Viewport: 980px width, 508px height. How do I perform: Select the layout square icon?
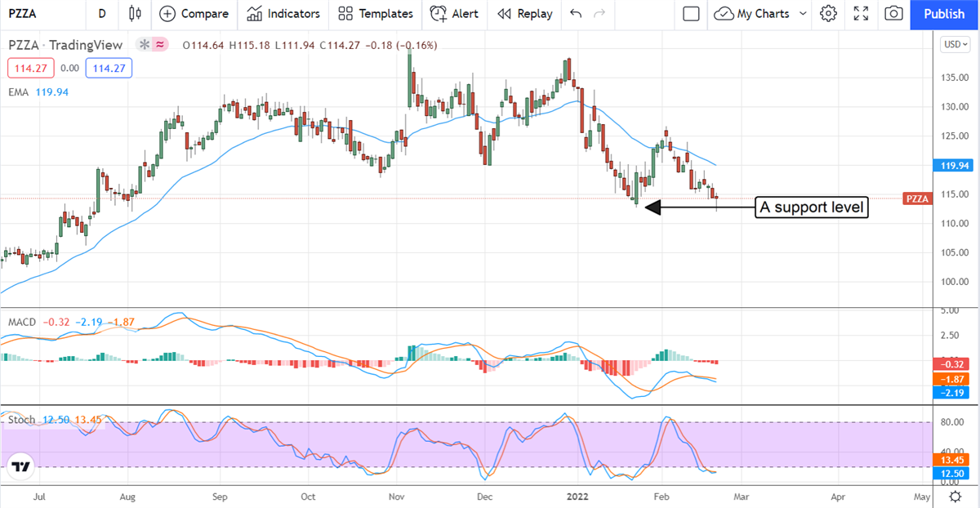pos(691,14)
